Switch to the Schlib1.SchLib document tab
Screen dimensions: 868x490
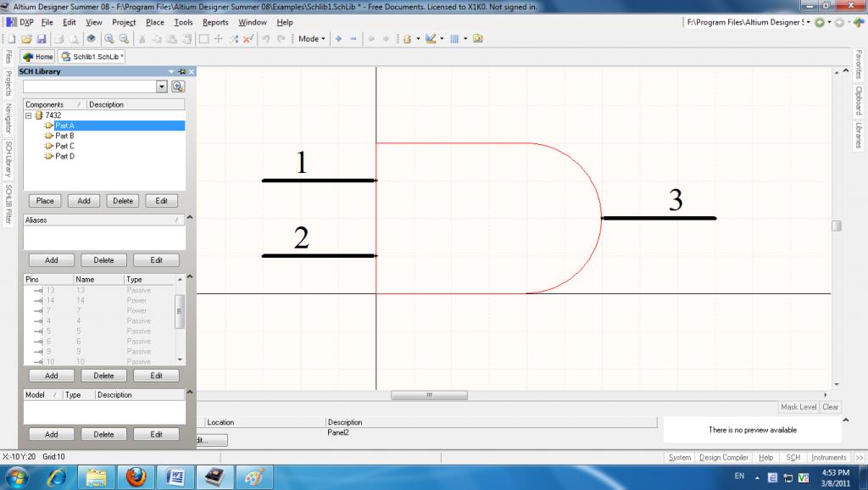[92, 57]
